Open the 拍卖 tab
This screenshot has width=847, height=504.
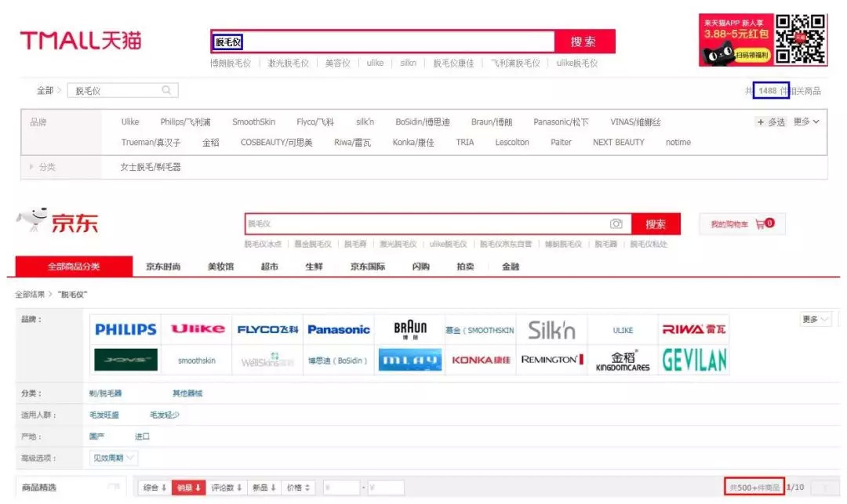[x=465, y=267]
